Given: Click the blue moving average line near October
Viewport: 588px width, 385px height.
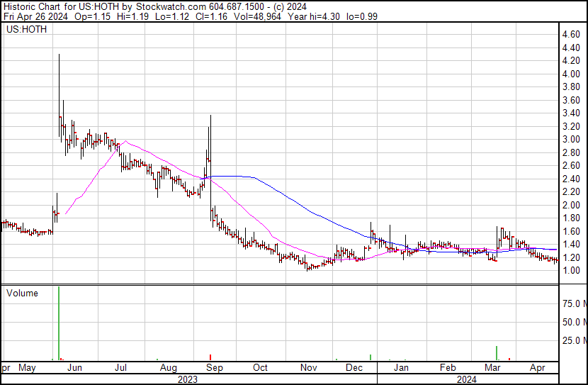Looking at the screenshot, I should coord(266,185).
